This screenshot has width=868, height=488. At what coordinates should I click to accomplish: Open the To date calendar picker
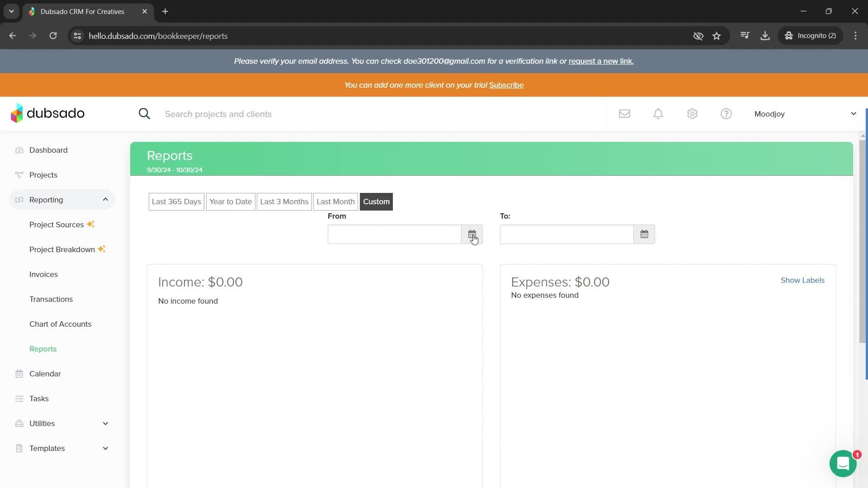pos(644,234)
